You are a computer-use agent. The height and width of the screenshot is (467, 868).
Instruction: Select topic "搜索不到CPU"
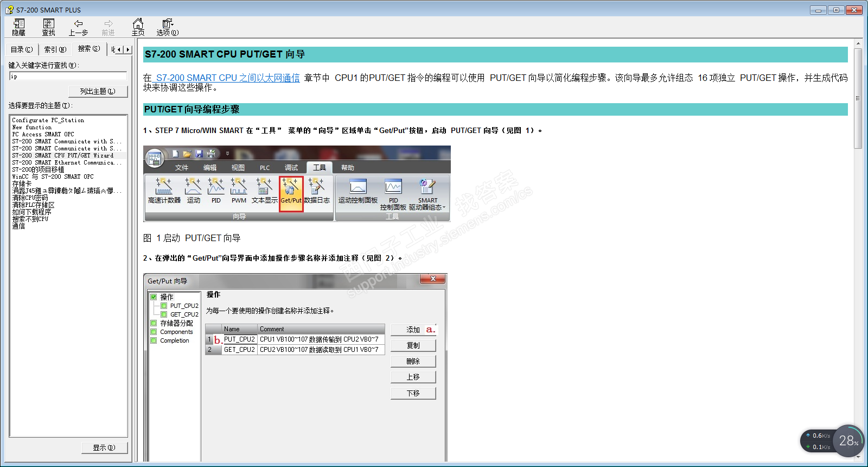(30, 219)
